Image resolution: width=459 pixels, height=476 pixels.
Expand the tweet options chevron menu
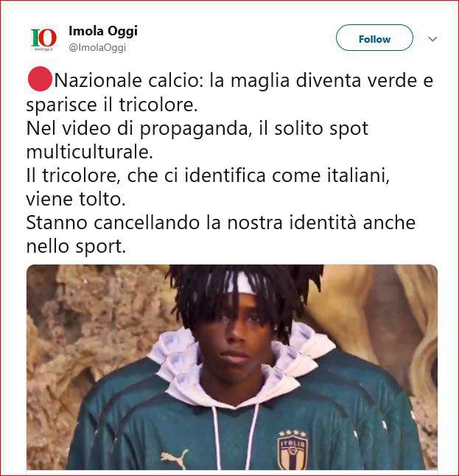click(x=432, y=39)
